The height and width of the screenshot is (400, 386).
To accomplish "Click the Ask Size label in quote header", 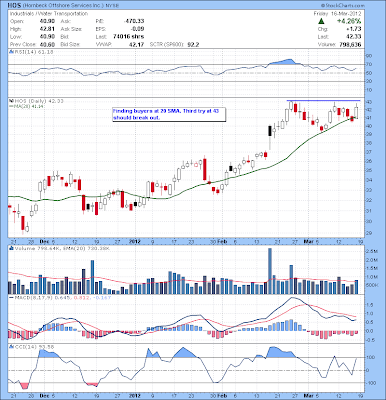I will click(x=71, y=29).
